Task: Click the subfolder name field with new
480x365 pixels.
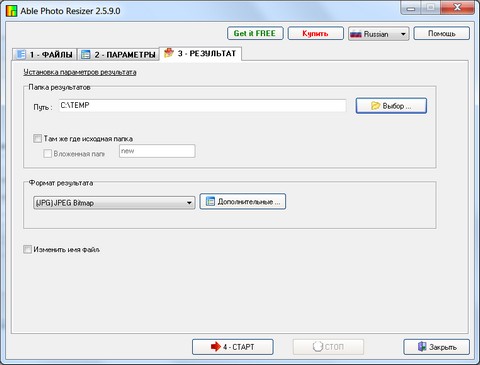Action: coord(157,151)
